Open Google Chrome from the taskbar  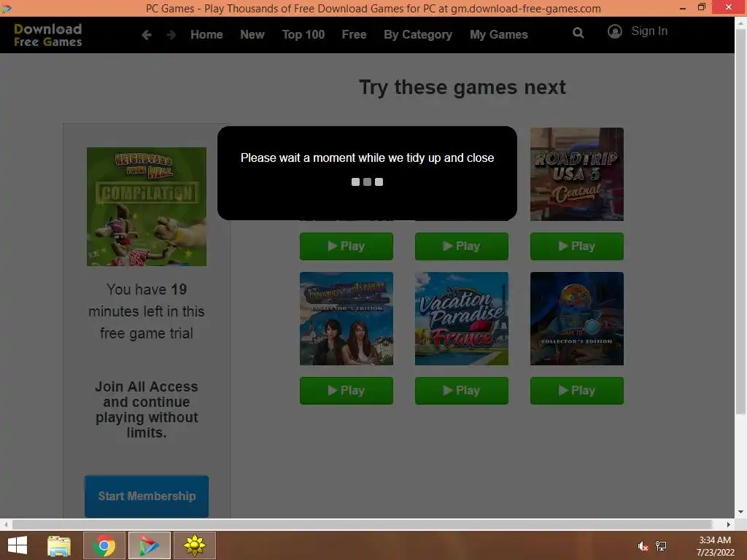[104, 545]
